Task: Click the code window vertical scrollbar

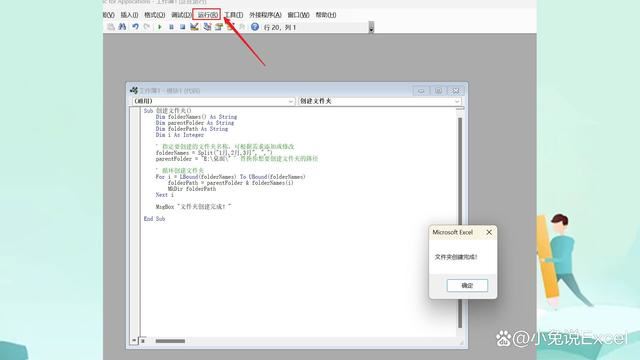Action: point(460,222)
